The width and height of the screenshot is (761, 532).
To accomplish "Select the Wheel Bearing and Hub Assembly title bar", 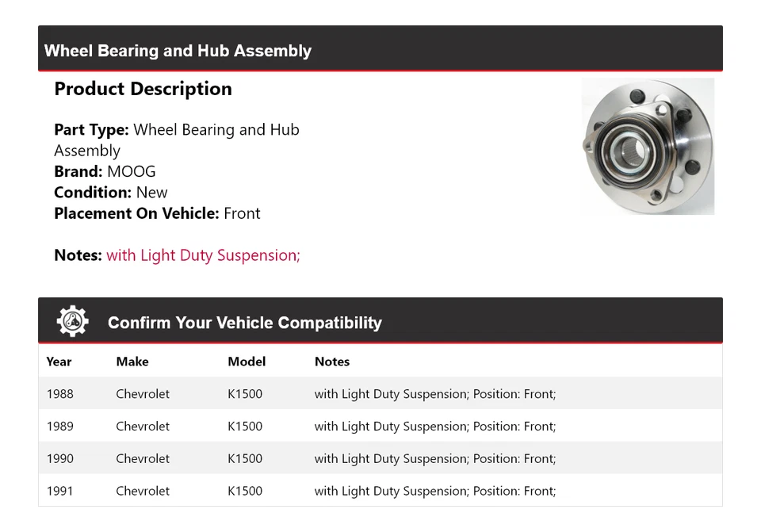I will click(x=178, y=51).
